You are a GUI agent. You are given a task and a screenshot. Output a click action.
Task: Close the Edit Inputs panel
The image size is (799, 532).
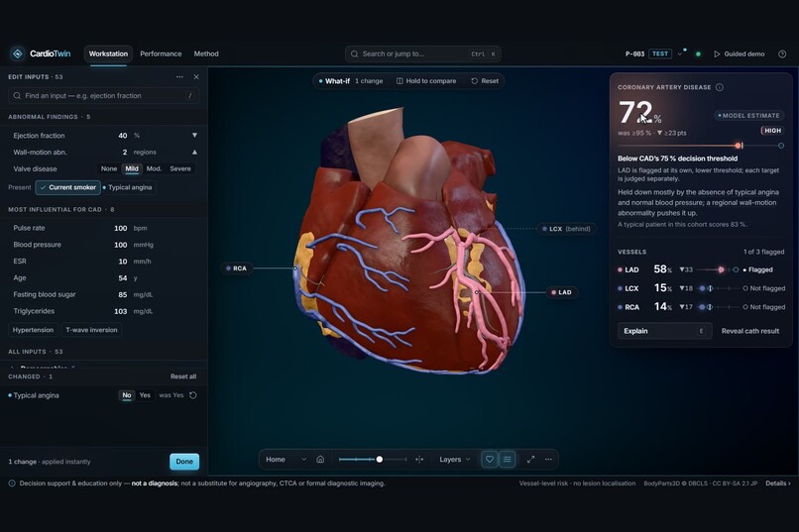pyautogui.click(x=196, y=77)
